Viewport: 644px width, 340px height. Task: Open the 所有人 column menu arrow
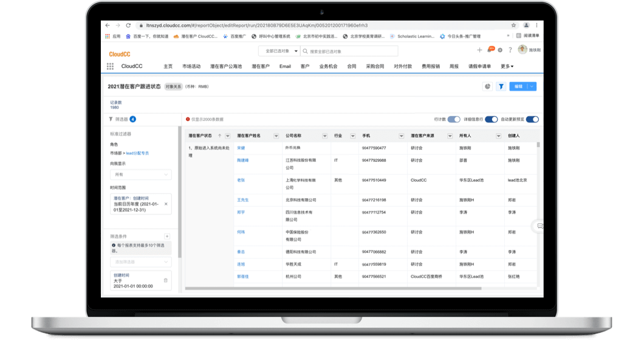[499, 136]
